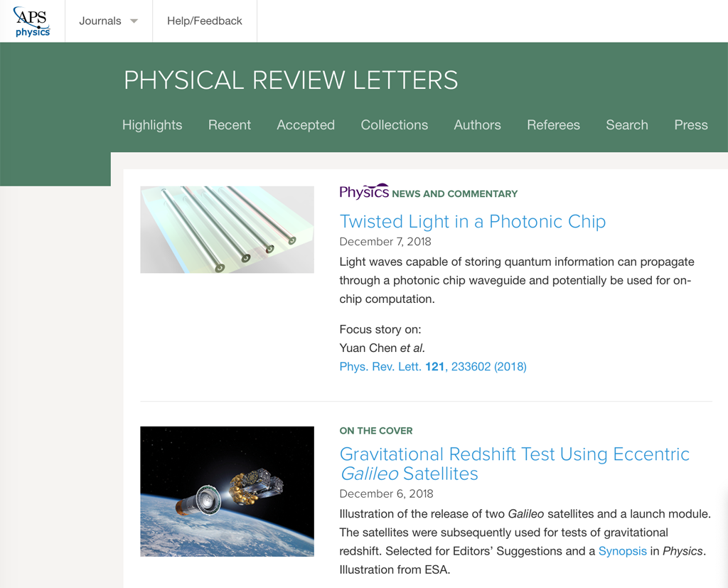The height and width of the screenshot is (588, 728).
Task: Open the Galileo satellites cover image
Action: pos(227,491)
